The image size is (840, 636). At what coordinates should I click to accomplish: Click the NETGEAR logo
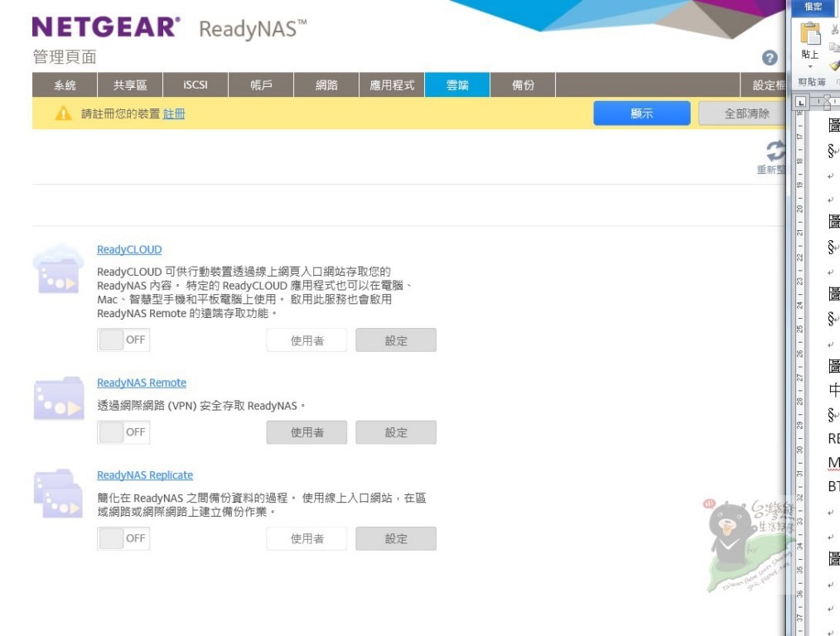click(106, 27)
